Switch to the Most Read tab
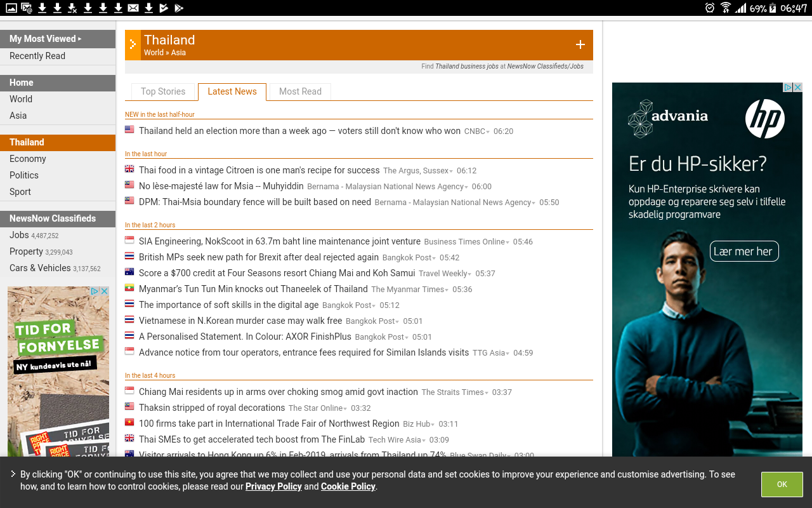 pyautogui.click(x=300, y=91)
